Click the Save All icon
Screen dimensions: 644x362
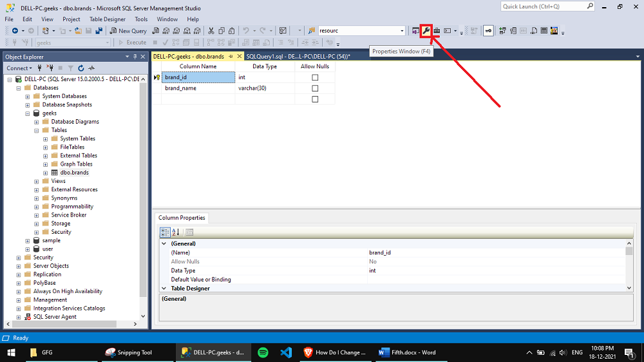point(99,31)
